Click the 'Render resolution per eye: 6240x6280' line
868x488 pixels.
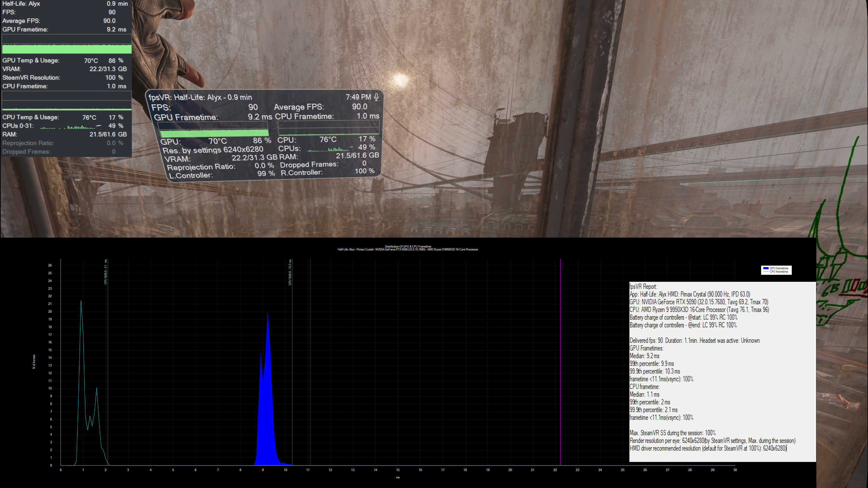click(x=712, y=441)
